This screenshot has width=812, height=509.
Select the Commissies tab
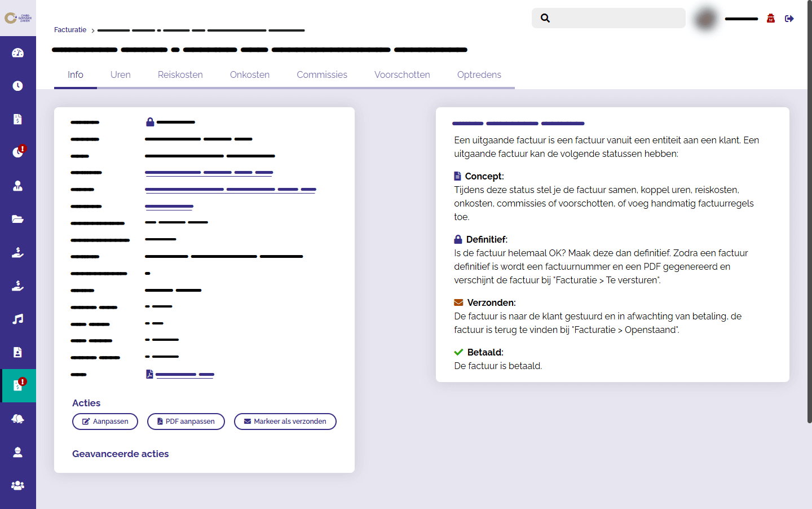[321, 74]
